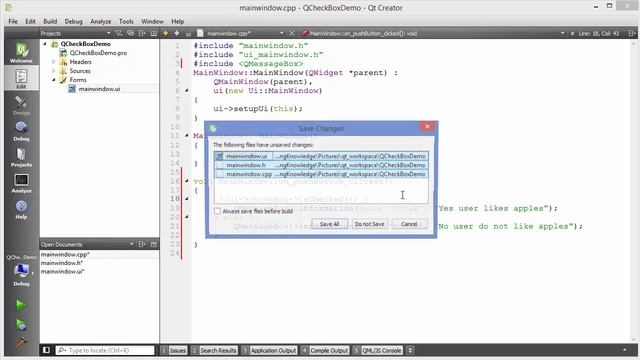
Task: Show the QML/JS Console pane
Action: pyautogui.click(x=378, y=350)
